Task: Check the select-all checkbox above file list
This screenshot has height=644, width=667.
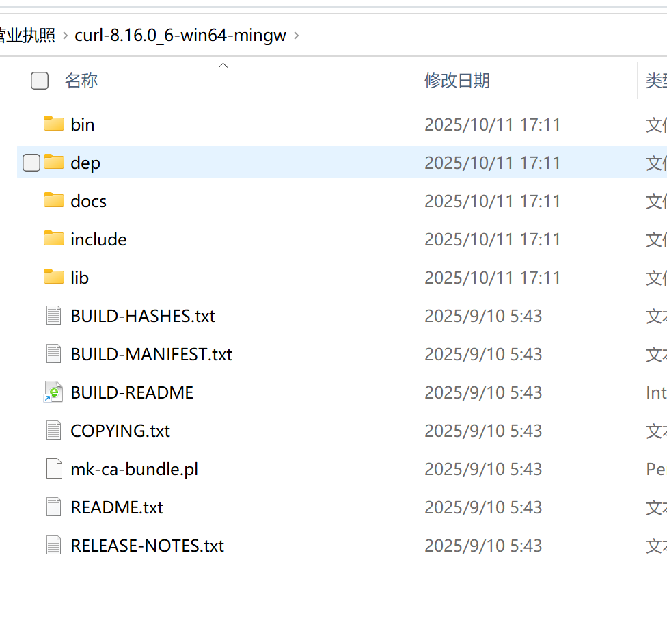Action: pos(39,80)
